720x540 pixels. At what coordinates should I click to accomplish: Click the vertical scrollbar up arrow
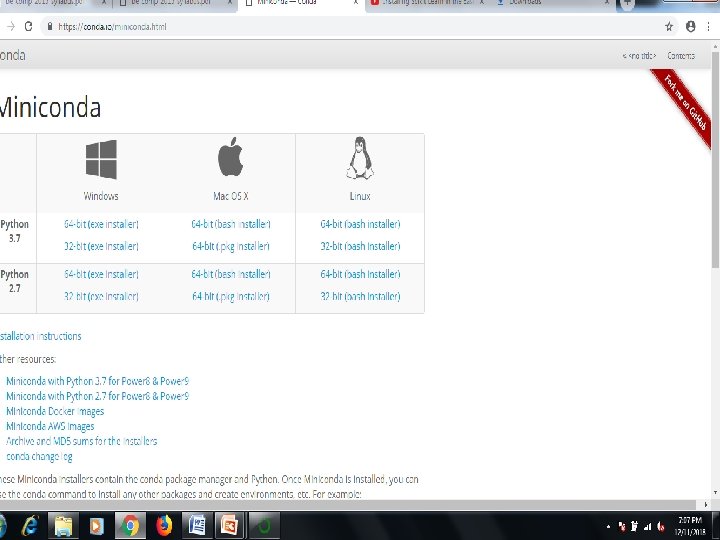pyautogui.click(x=715, y=47)
